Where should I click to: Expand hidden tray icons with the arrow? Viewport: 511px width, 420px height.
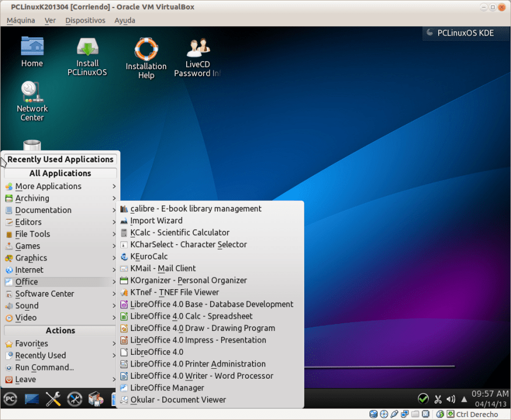point(464,399)
